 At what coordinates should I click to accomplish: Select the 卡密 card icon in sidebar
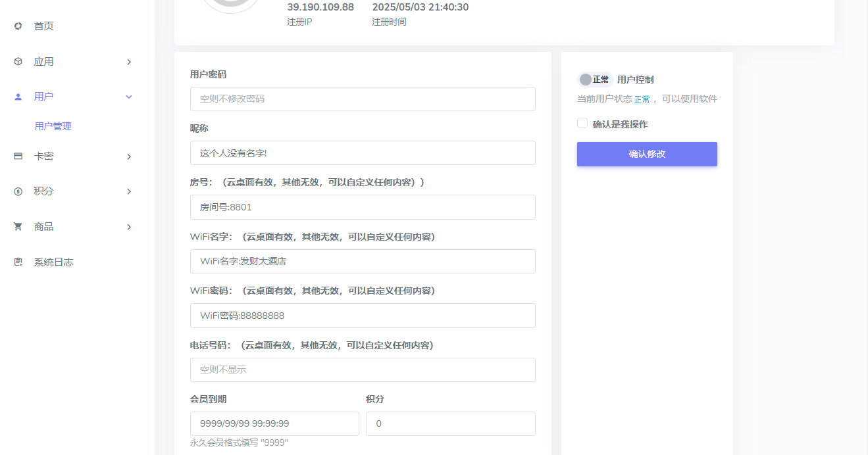[16, 156]
